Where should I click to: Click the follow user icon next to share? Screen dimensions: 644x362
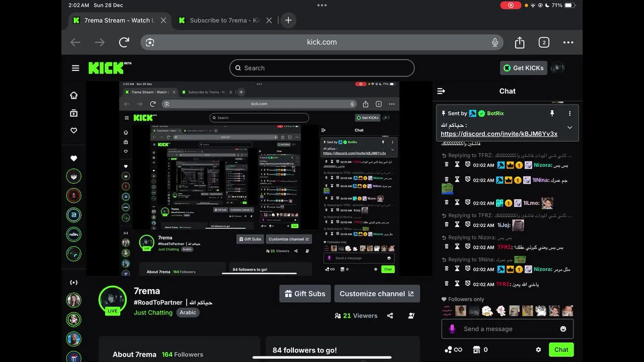412,316
